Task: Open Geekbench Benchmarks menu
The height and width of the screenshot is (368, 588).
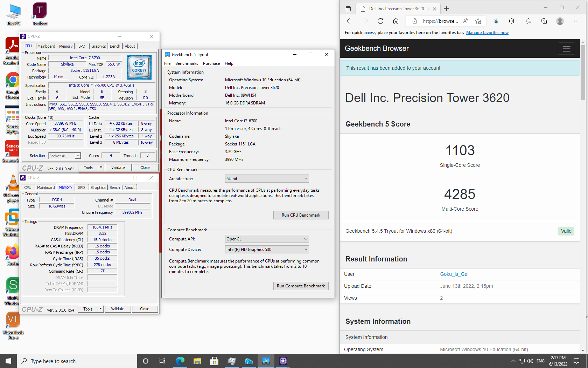Action: click(x=187, y=63)
